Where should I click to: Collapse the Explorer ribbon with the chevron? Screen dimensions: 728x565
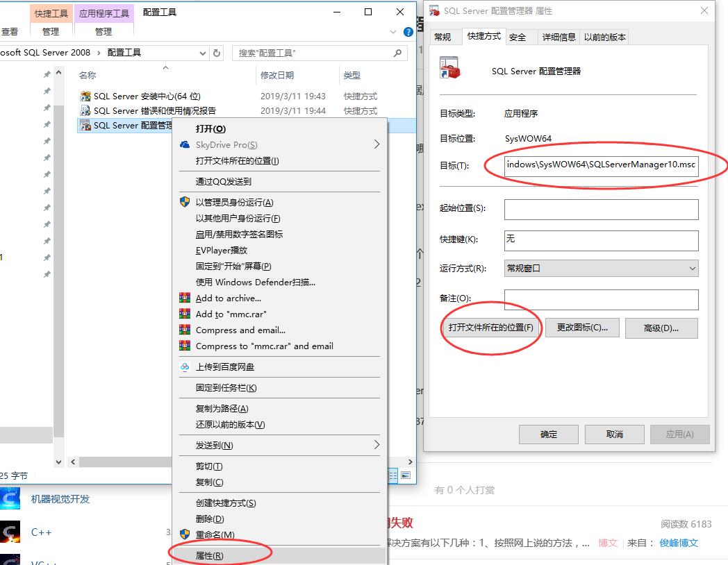[392, 32]
